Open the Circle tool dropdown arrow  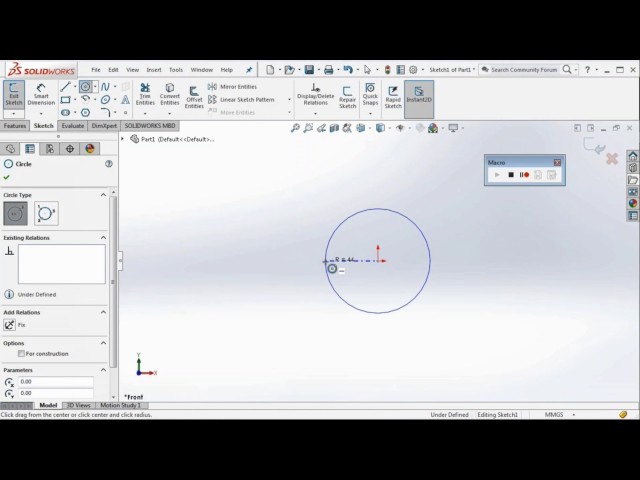click(95, 87)
